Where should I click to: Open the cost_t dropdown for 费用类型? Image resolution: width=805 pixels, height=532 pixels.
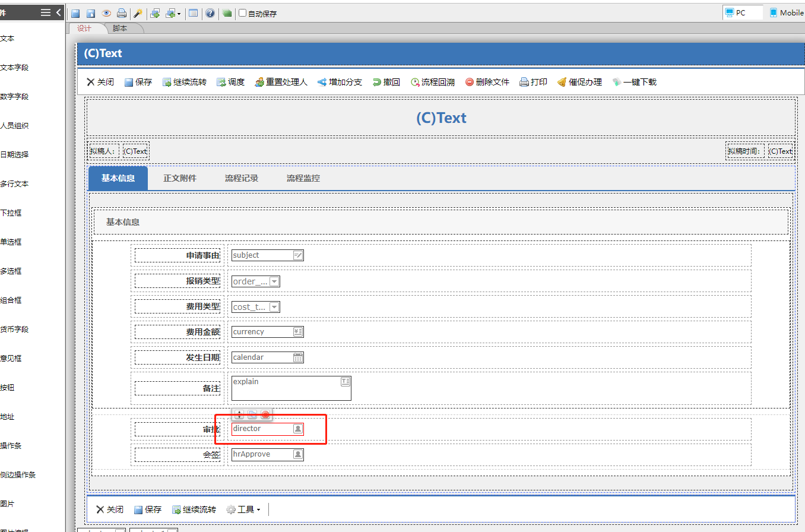tap(256, 307)
